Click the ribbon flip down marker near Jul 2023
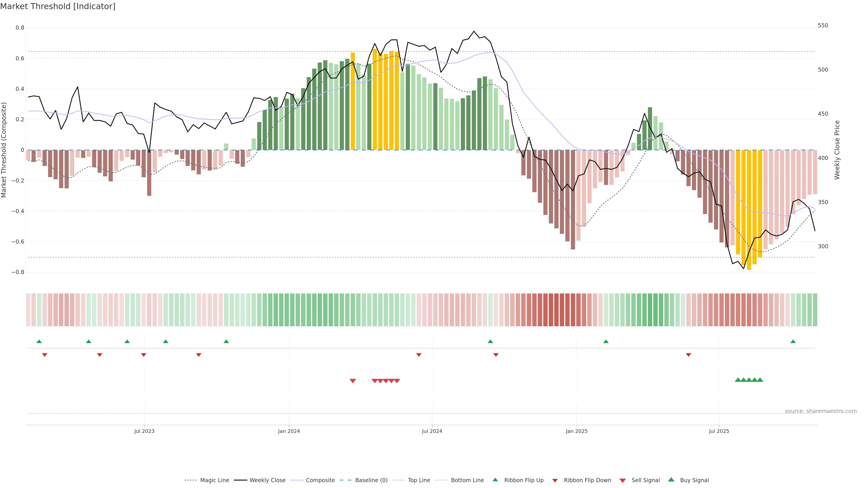Screen dimensions: 868x488 (144, 355)
